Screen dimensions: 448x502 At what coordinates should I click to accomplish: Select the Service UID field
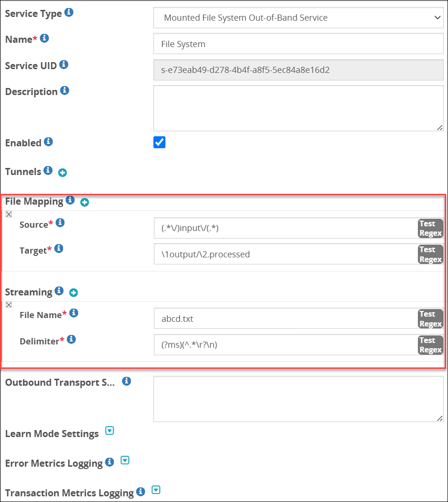(298, 70)
